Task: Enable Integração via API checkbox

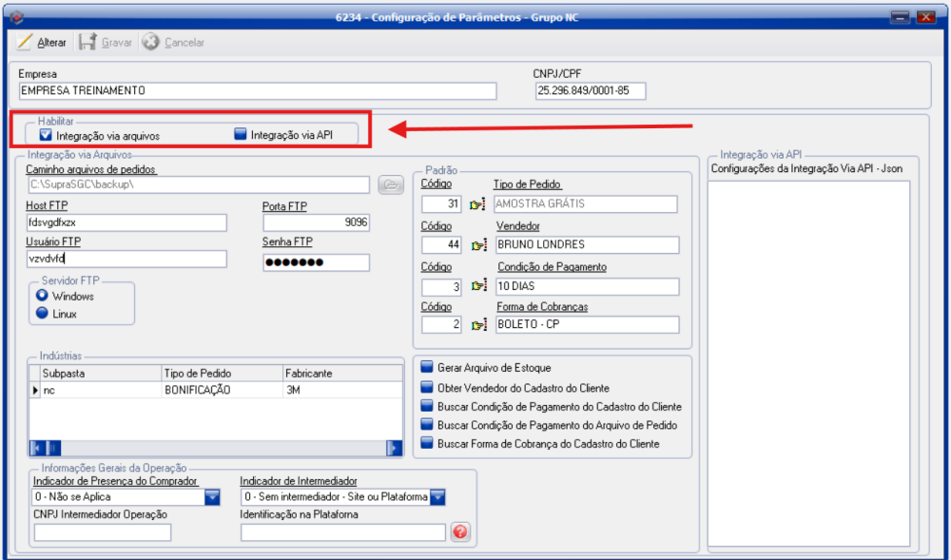Action: point(241,135)
